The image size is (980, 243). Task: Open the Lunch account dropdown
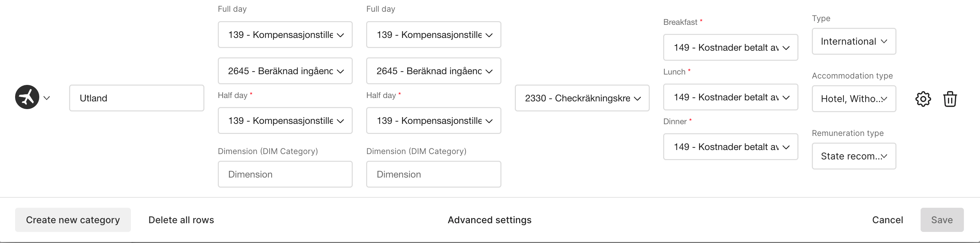(x=730, y=97)
